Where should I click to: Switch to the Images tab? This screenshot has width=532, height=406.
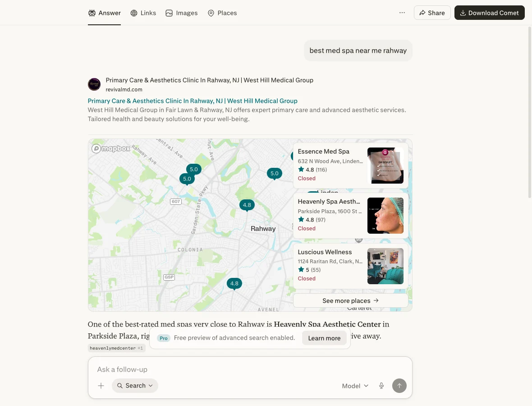tap(182, 13)
